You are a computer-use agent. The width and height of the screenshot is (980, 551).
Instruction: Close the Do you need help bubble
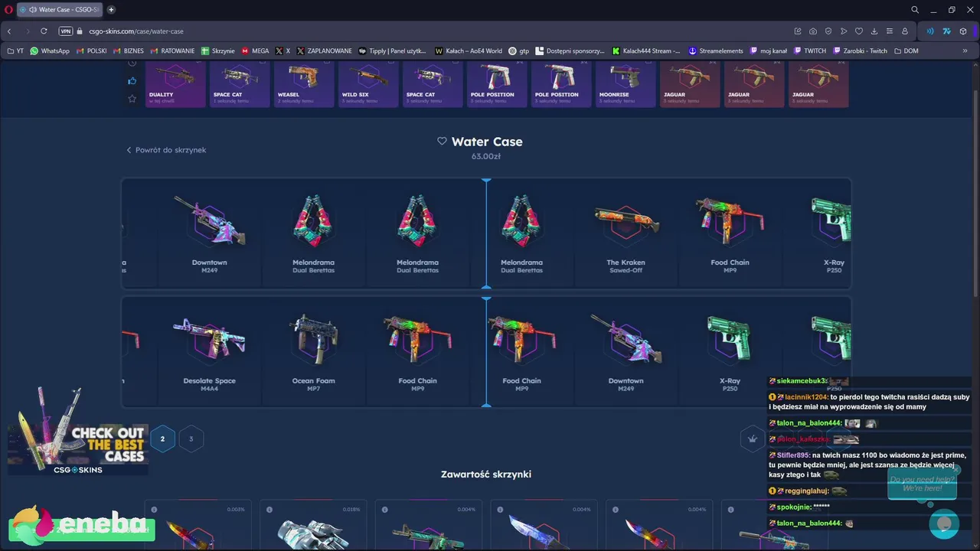point(956,470)
